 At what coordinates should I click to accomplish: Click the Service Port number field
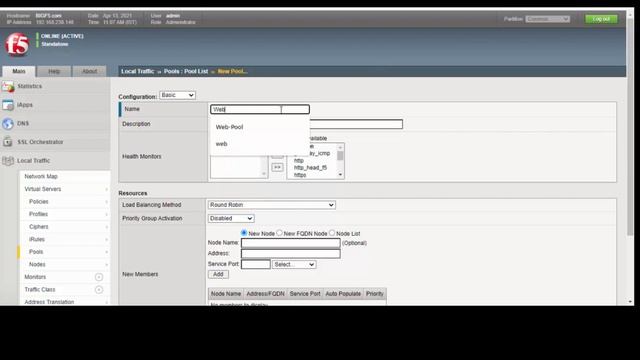tap(256, 264)
